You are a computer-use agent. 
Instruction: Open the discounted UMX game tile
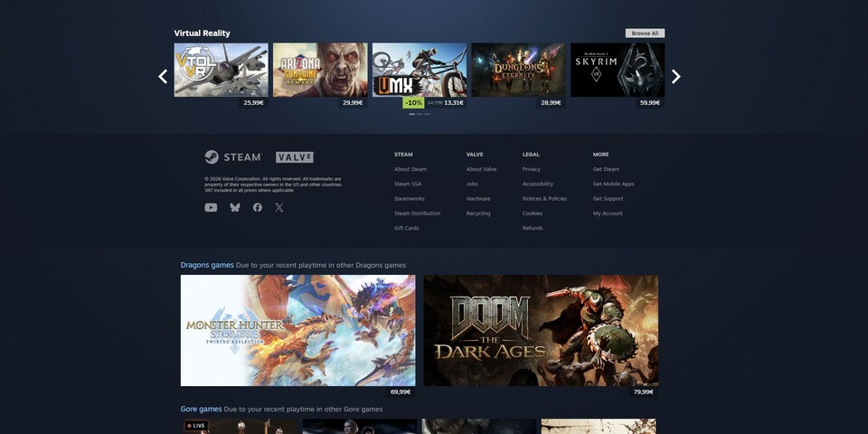coord(420,70)
